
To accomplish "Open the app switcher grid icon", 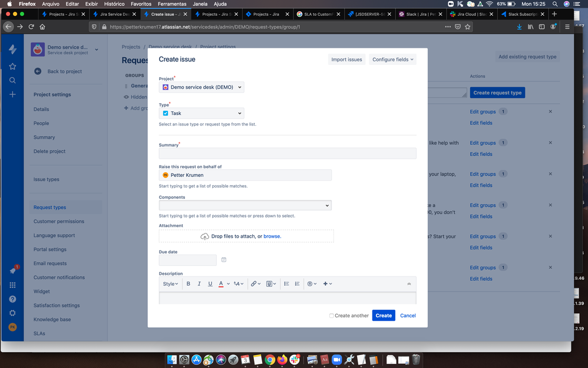I will click(x=12, y=285).
